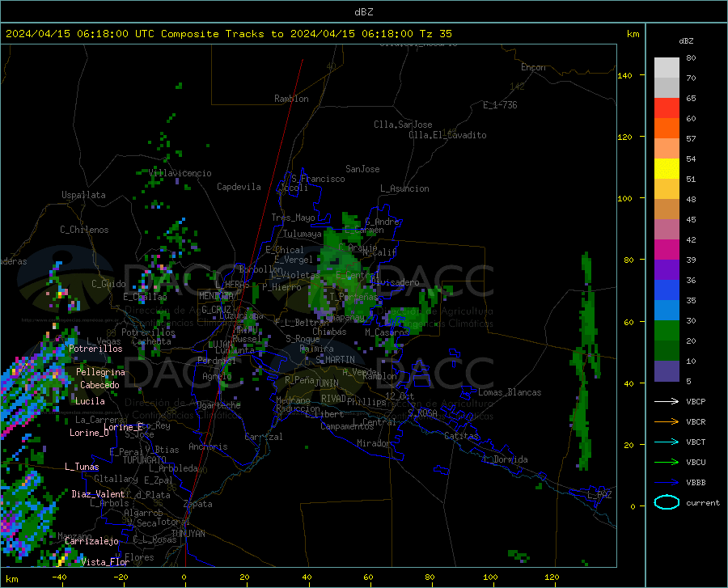This screenshot has height=588, width=728.
Task: Click the Zapata map label
Action: pos(198,504)
